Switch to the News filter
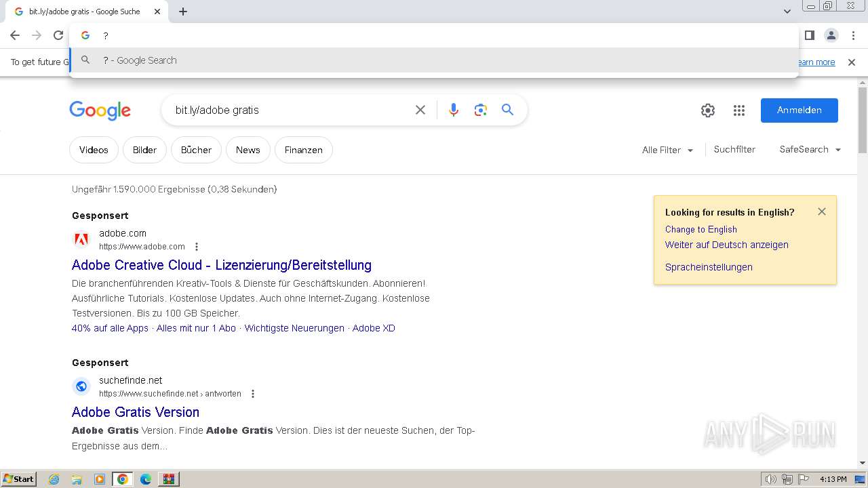868x488 pixels. 248,150
